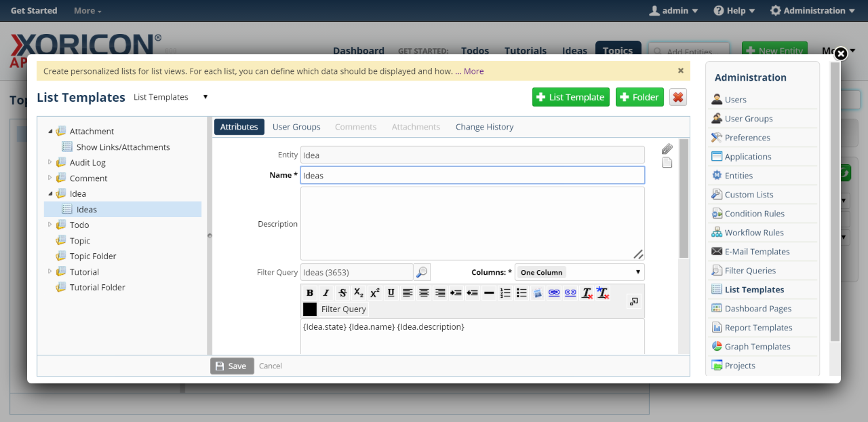Click the Name input field containing Ideas
The image size is (868, 422).
[472, 175]
